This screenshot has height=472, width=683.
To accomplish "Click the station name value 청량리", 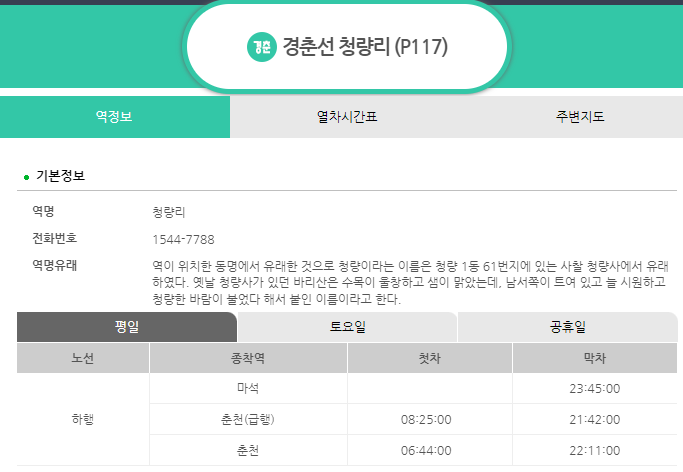I will pyautogui.click(x=169, y=212).
